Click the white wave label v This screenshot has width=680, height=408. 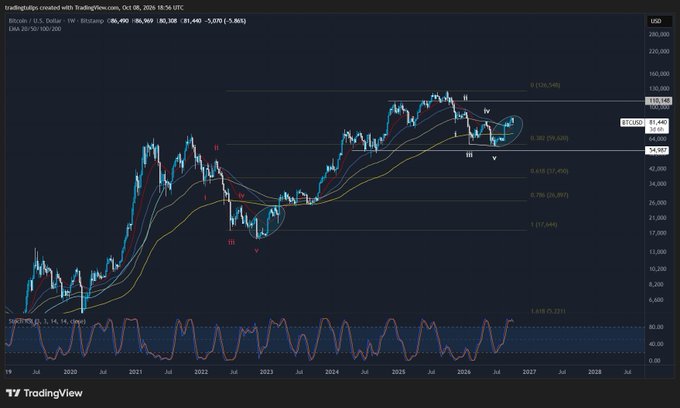(494, 158)
